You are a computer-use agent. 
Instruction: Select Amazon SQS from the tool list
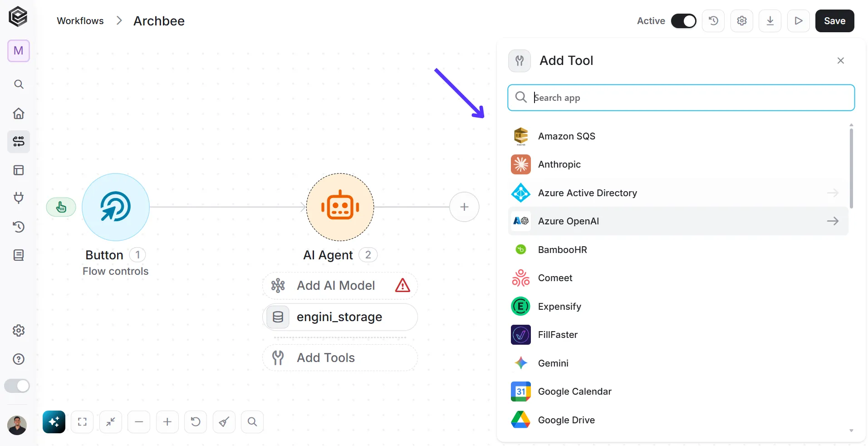[678, 136]
